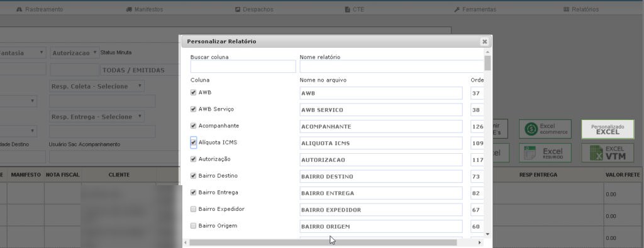The image size is (644, 248).
Task: Click the Usuário Sac Acompanhamento input field
Action: [x=114, y=156]
